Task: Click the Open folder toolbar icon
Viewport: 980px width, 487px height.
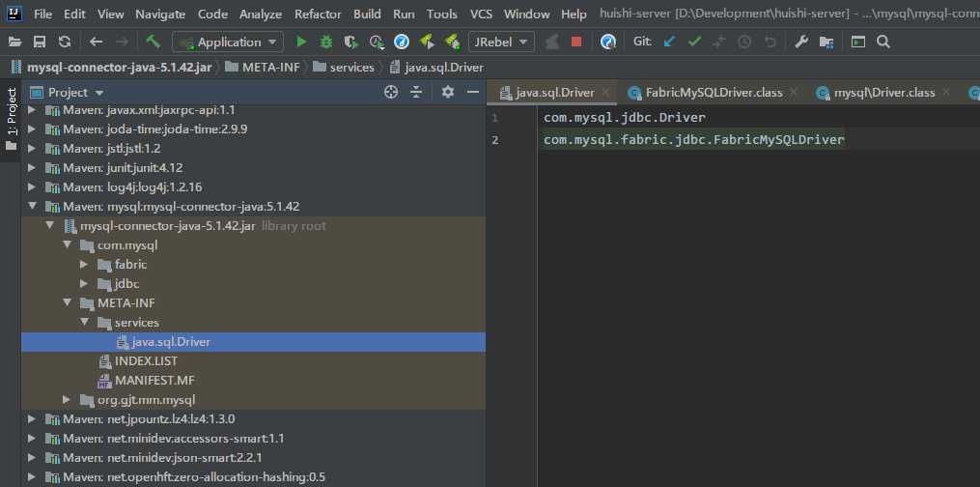Action: tap(15, 42)
